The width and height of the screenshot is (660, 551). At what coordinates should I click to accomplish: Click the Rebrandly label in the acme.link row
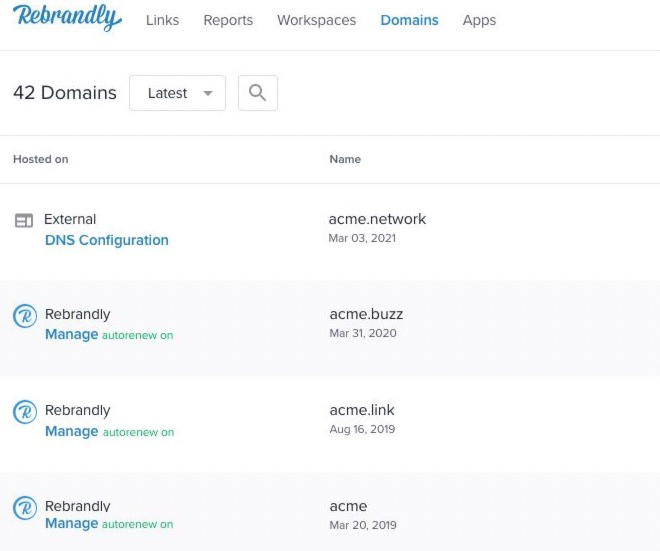77,410
